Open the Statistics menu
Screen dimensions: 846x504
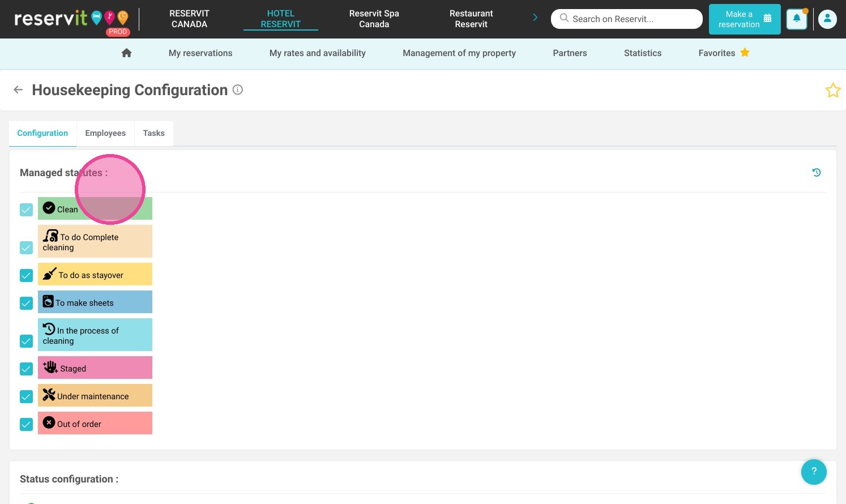coord(643,53)
